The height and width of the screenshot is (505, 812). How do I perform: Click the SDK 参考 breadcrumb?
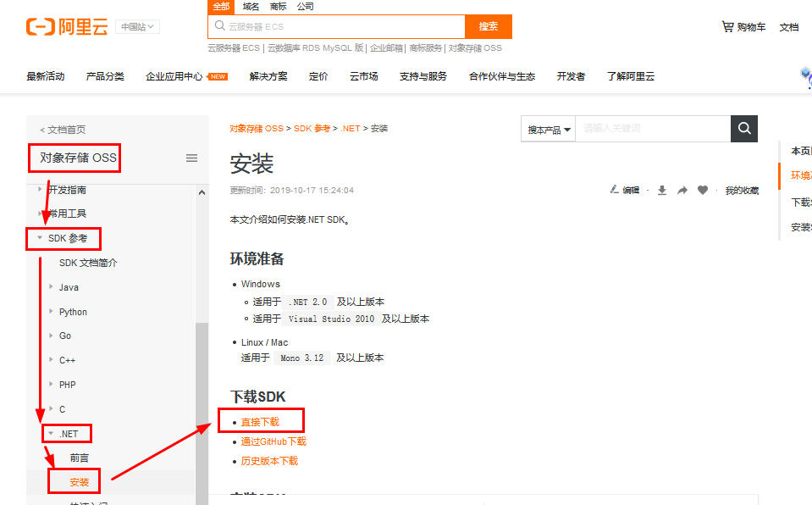(312, 129)
